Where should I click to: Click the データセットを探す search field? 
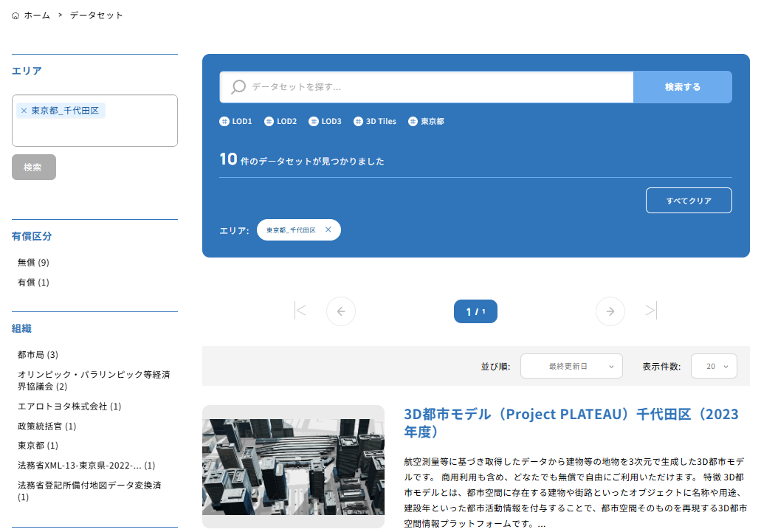(435, 87)
